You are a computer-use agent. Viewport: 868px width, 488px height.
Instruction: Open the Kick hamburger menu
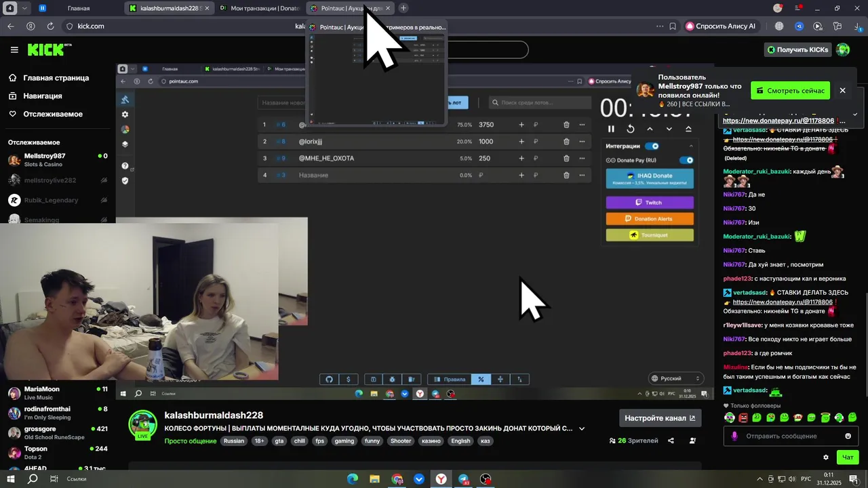pyautogui.click(x=14, y=49)
